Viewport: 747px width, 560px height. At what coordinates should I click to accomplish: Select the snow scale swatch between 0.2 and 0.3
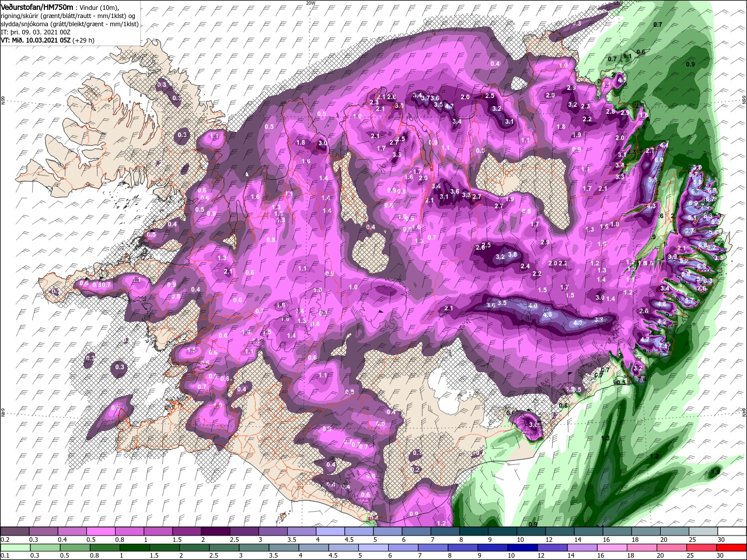tap(15, 531)
